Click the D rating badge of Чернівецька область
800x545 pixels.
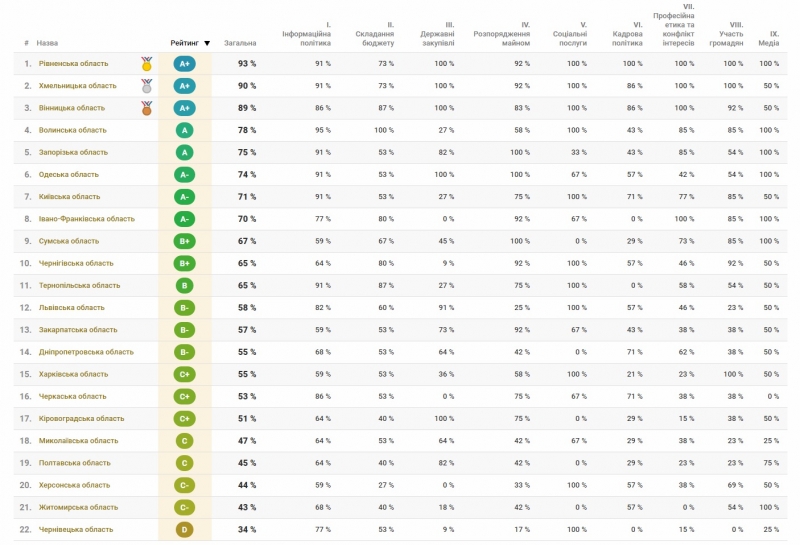pyautogui.click(x=184, y=529)
